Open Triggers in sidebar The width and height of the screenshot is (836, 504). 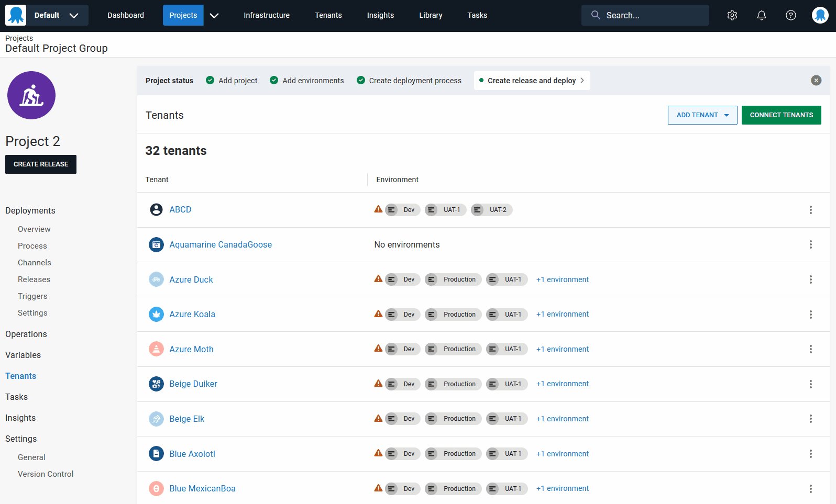pos(32,296)
